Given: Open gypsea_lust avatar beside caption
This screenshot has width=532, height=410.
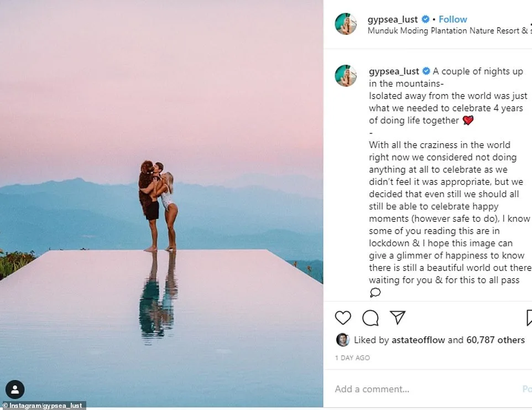Looking at the screenshot, I should (346, 76).
